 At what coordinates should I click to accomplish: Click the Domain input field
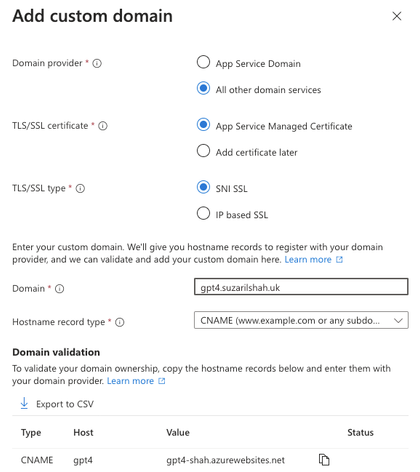[x=301, y=287]
